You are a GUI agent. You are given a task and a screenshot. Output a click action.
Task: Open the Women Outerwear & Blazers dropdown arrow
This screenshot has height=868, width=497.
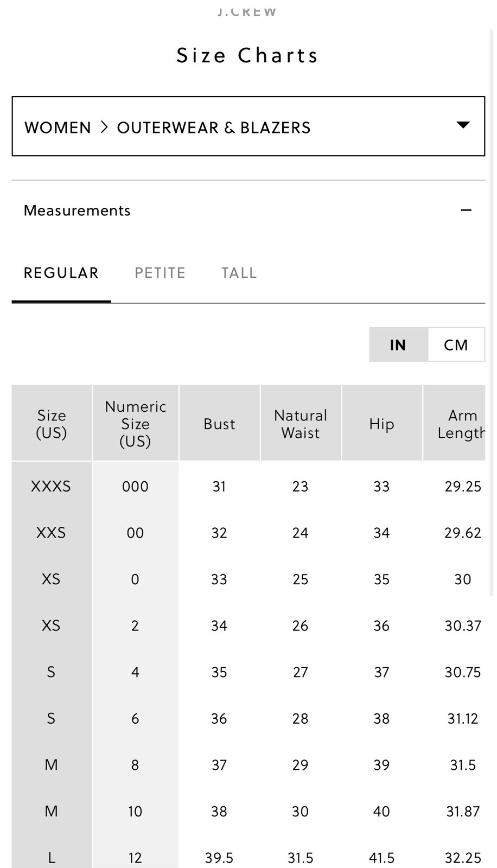463,125
